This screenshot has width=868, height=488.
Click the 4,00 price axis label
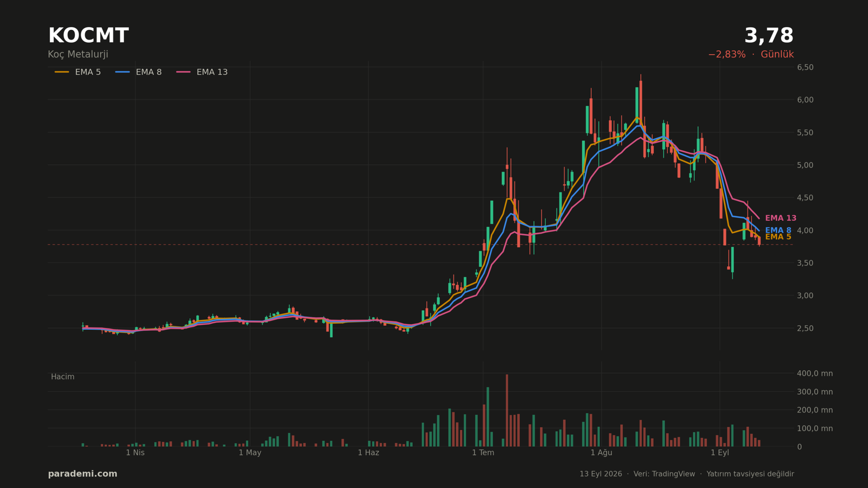[x=805, y=230]
